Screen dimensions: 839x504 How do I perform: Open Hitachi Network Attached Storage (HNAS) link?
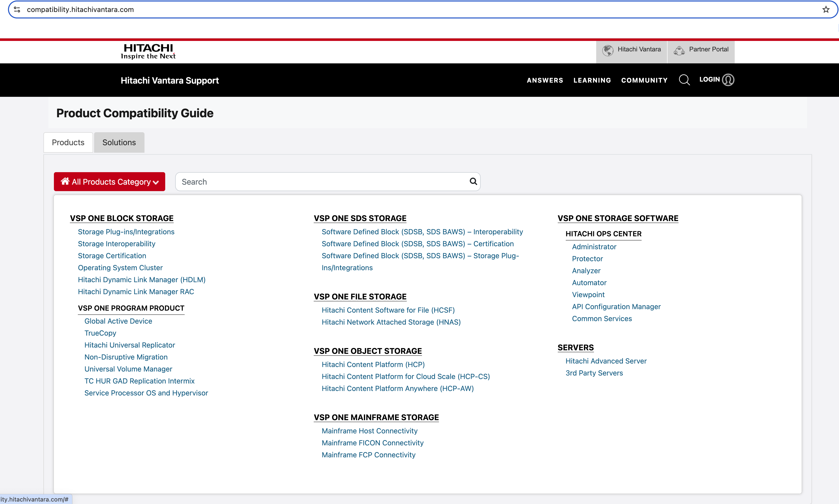(391, 322)
